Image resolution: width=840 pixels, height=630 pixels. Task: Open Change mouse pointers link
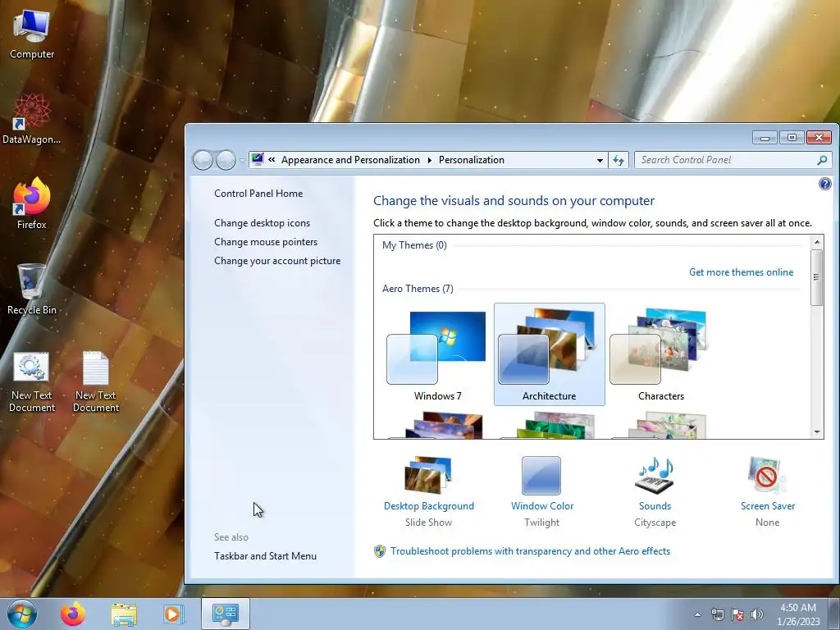tap(266, 242)
